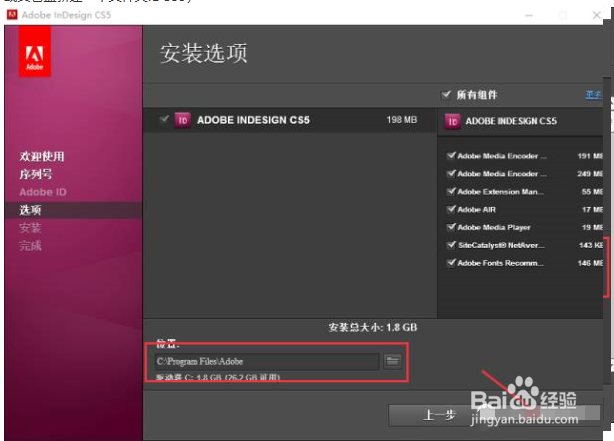614x441 pixels.
Task: Uncheck the SiteCatalyst NetAverages component
Action: (x=451, y=245)
